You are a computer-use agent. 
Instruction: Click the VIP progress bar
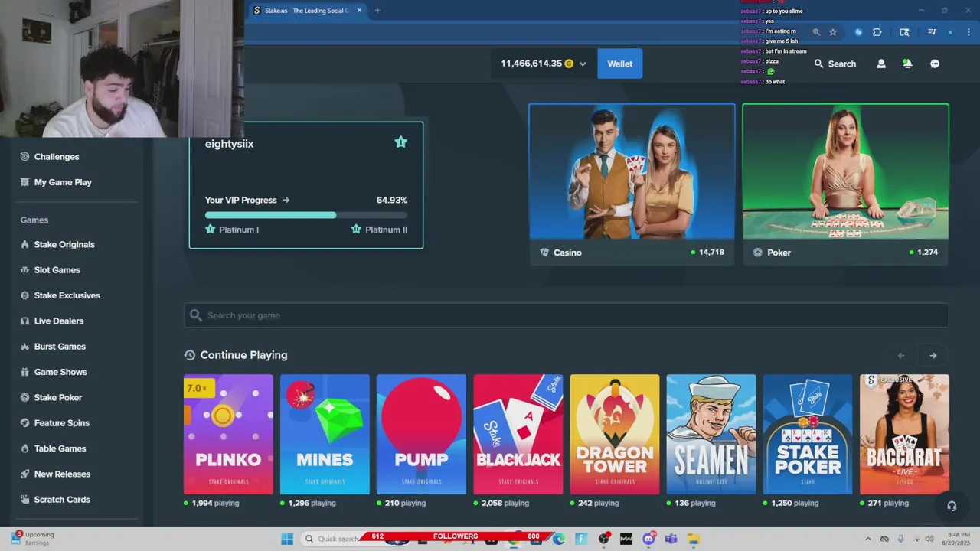pos(306,215)
